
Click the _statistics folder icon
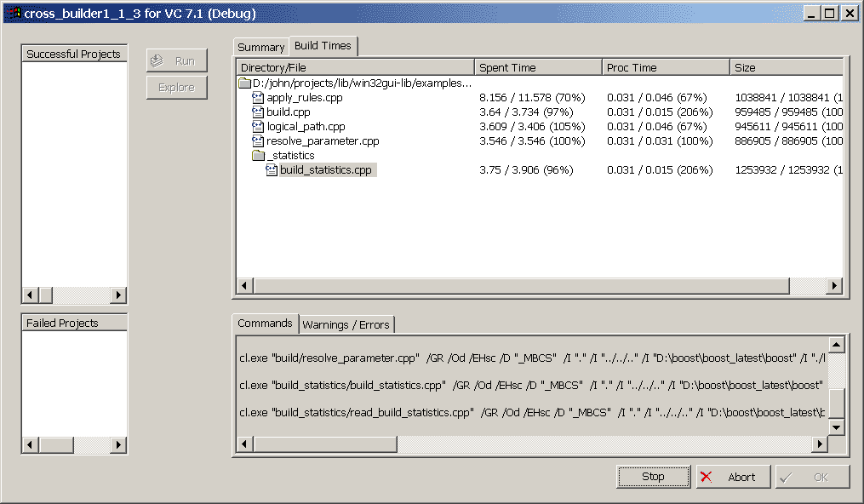(x=259, y=156)
